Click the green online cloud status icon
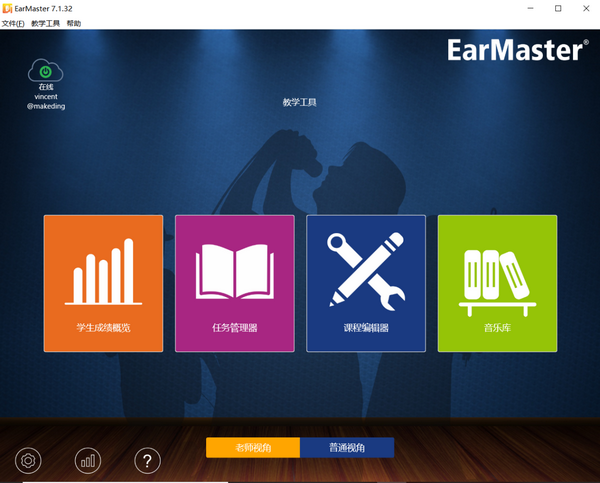Screen dimensions: 600x483 [46, 71]
